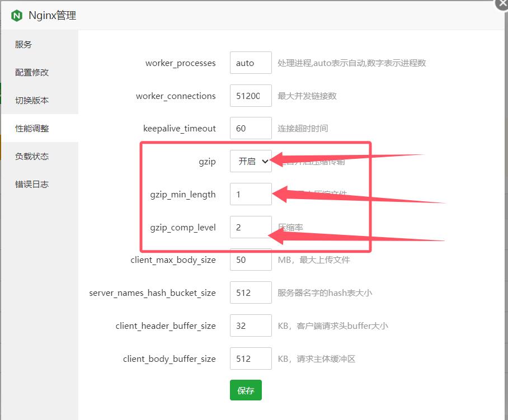This screenshot has width=508, height=420.
Task: Click the gzip_comp_level label text
Action: (x=183, y=228)
